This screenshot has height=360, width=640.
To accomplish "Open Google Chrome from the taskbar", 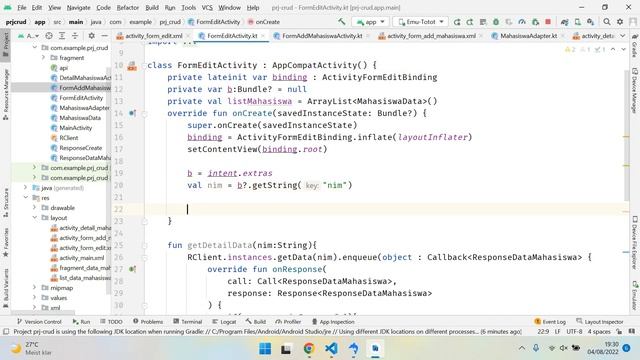I will [x=309, y=349].
